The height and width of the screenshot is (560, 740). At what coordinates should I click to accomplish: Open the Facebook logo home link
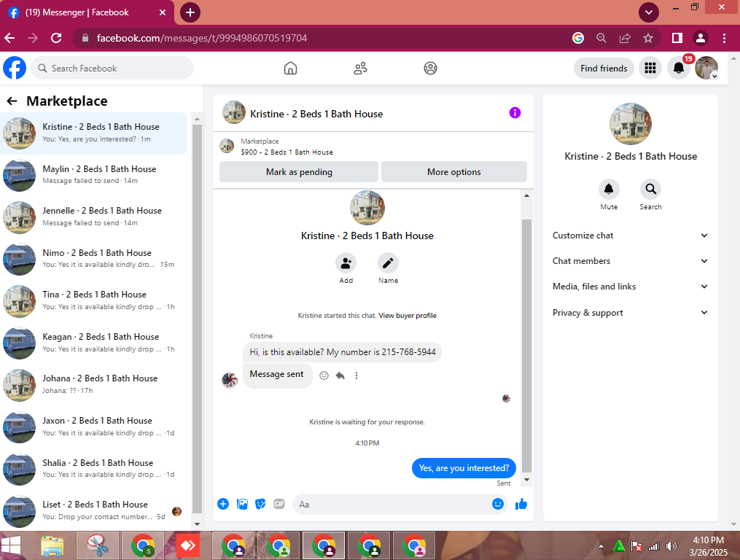(15, 68)
